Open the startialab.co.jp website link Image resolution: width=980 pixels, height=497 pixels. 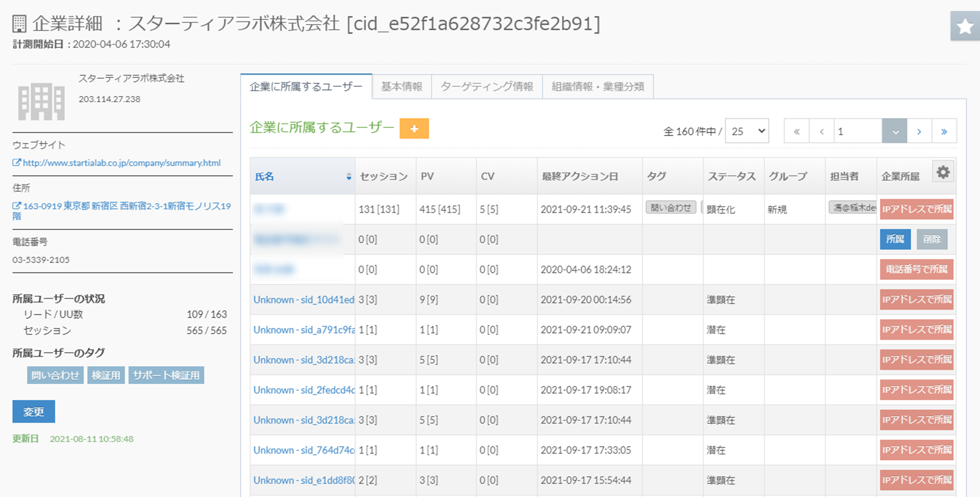click(121, 163)
